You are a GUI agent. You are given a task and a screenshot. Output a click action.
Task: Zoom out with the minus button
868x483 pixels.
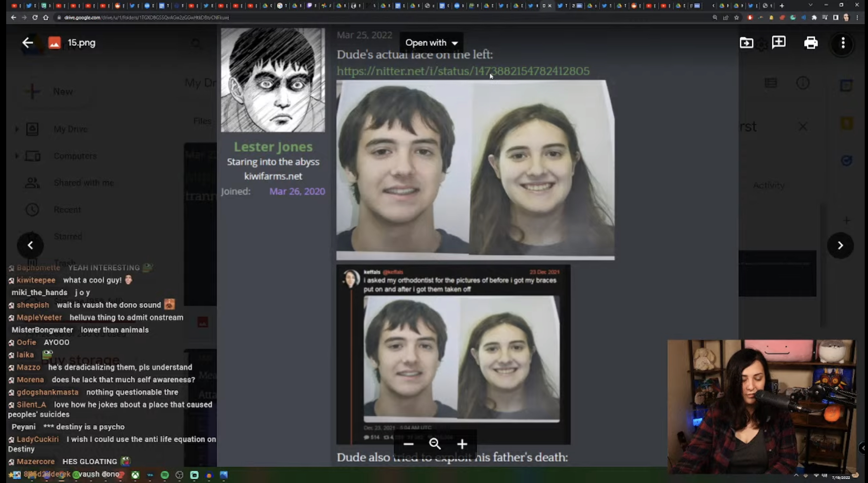(x=409, y=444)
